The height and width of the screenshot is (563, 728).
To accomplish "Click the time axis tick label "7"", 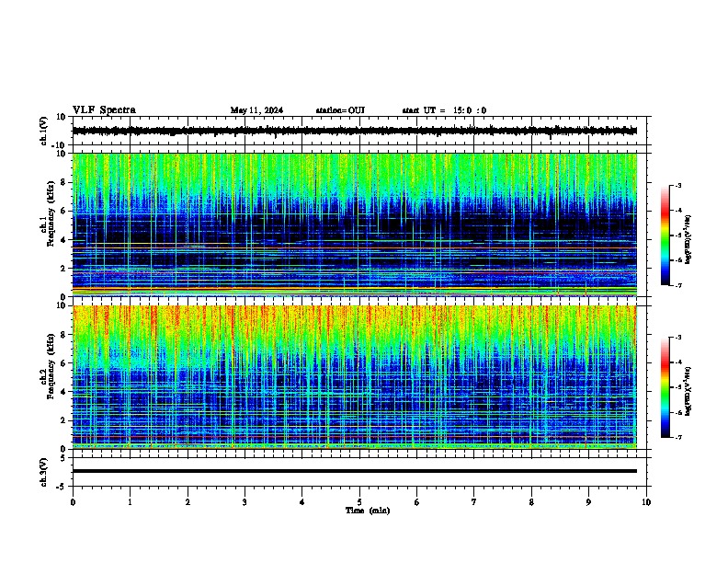I will coord(474,502).
